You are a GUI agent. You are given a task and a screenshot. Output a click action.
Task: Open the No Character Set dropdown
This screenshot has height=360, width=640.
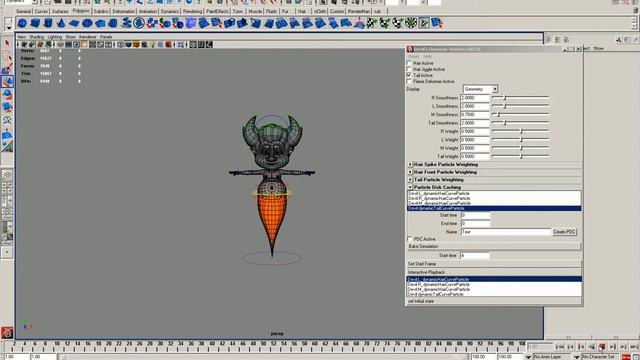[x=577, y=357]
